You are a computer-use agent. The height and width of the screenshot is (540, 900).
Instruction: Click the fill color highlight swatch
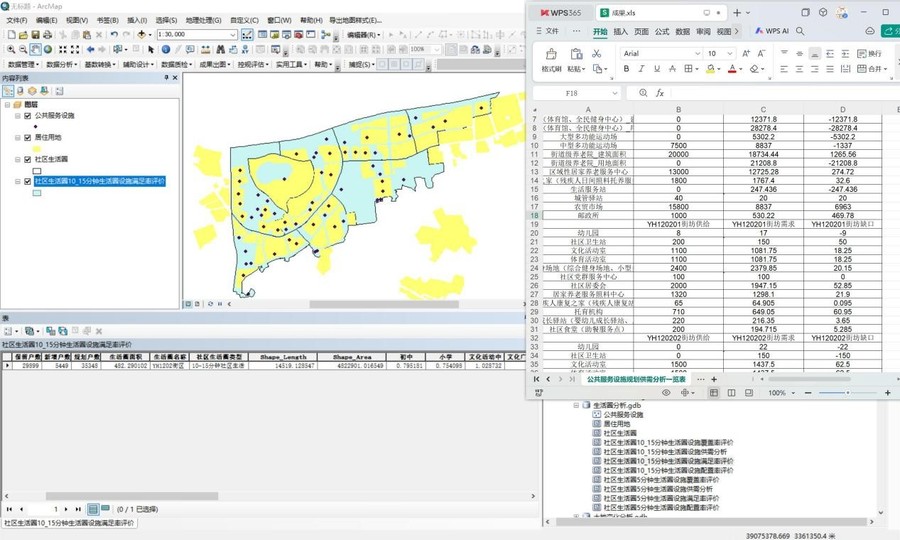711,69
